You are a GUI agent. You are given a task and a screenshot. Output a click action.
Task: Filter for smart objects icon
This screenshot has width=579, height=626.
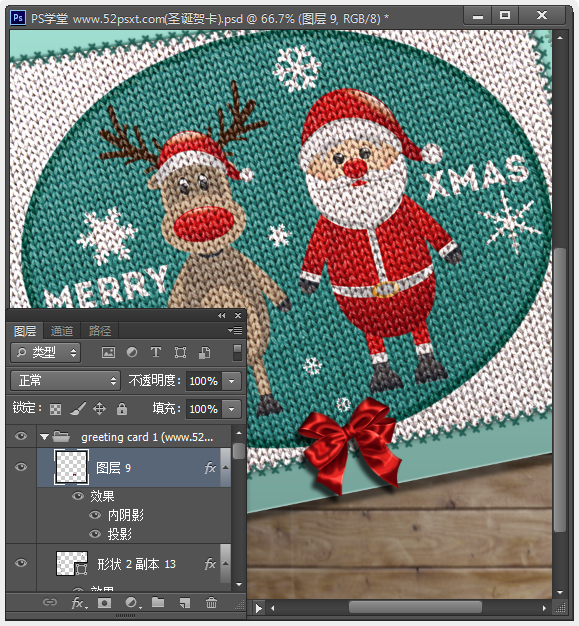[x=204, y=352]
